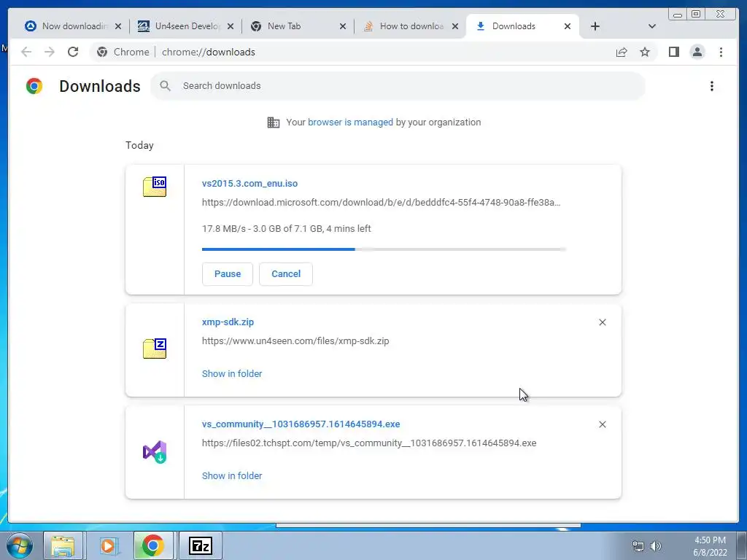Click the network tray icon
Image resolution: width=747 pixels, height=560 pixels.
pos(638,546)
